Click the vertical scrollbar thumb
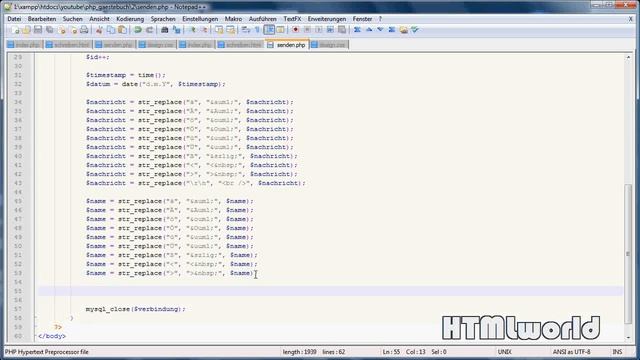Screen dimensions: 640x360 coord(628,254)
